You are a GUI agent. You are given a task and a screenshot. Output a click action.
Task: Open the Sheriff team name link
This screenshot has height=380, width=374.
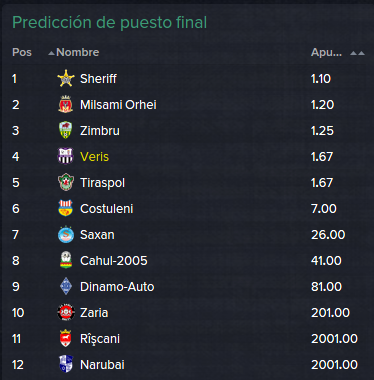[x=98, y=79]
